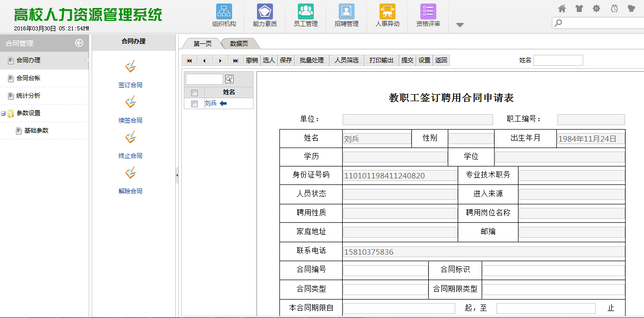
Task: Select 合同台帐 in the sidebar
Action: coord(44,78)
